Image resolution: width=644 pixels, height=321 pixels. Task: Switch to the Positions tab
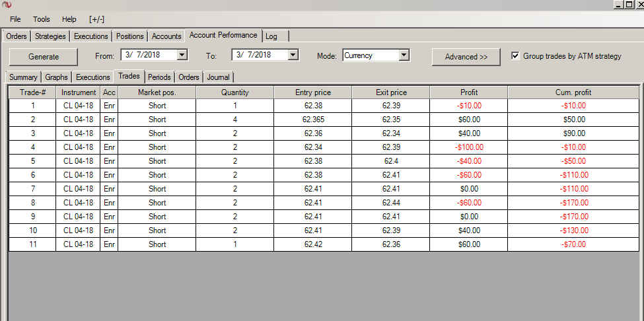point(129,36)
